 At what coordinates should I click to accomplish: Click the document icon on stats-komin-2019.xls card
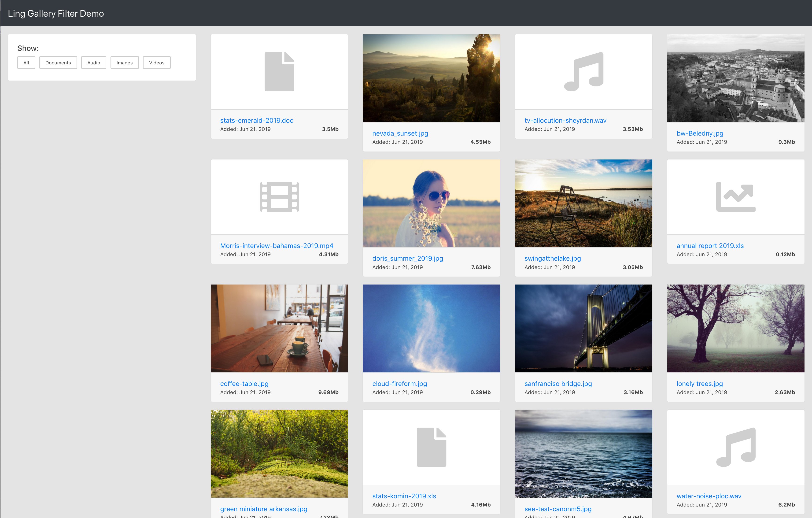(x=431, y=447)
